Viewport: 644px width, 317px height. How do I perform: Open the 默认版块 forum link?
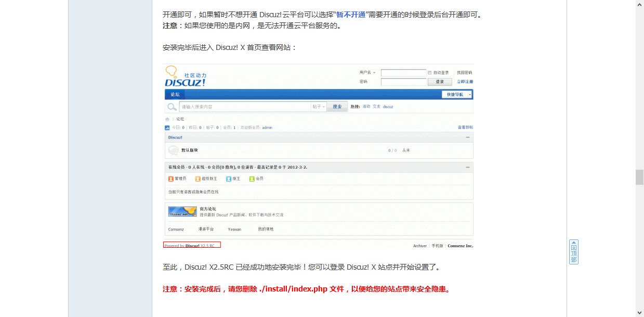tap(190, 150)
